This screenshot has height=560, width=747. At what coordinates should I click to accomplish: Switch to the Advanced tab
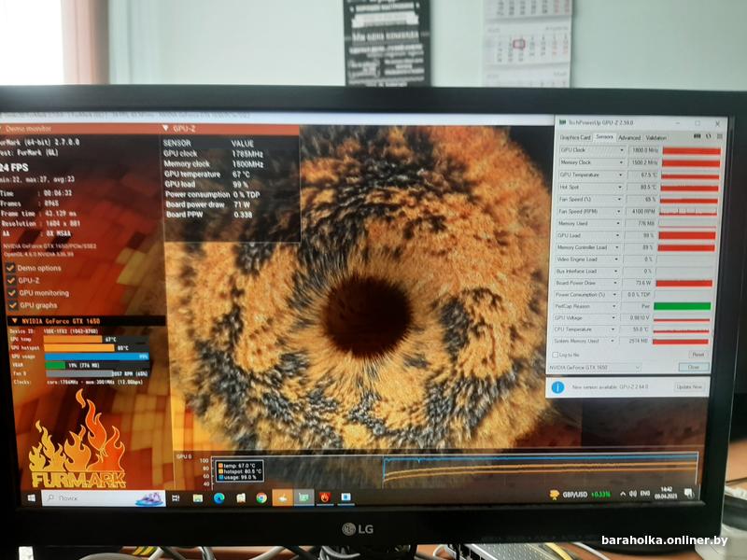[628, 137]
